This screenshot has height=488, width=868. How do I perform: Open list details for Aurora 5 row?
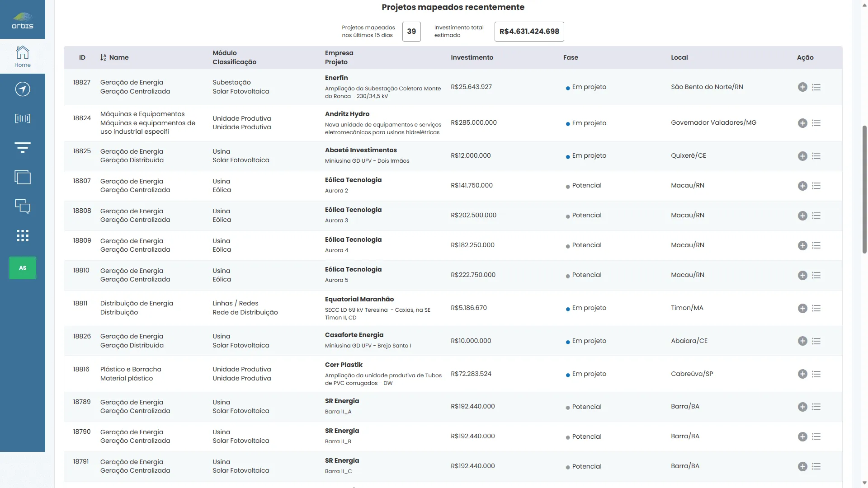(816, 275)
